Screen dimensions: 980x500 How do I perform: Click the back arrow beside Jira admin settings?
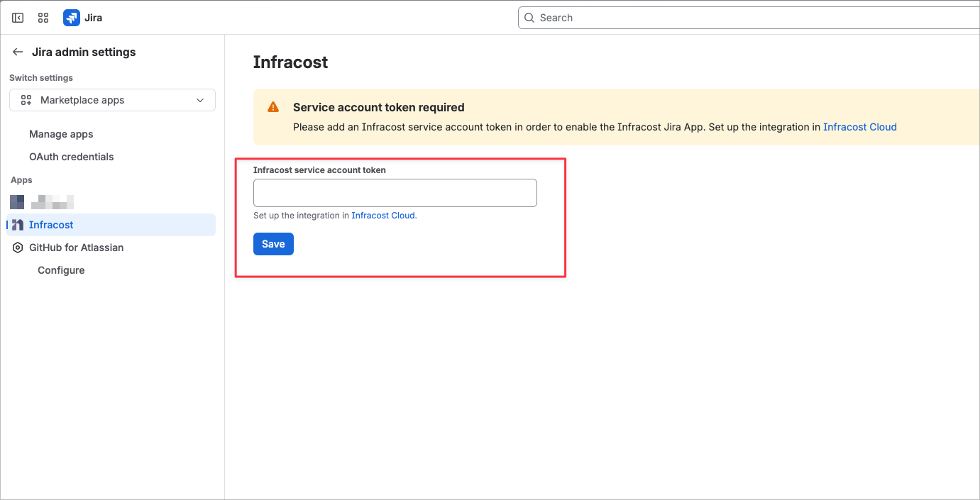[18, 52]
